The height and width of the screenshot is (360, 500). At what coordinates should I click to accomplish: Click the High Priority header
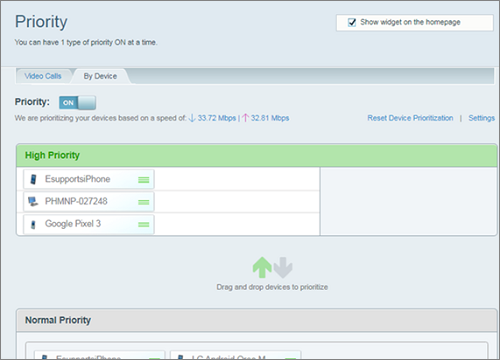click(256, 155)
